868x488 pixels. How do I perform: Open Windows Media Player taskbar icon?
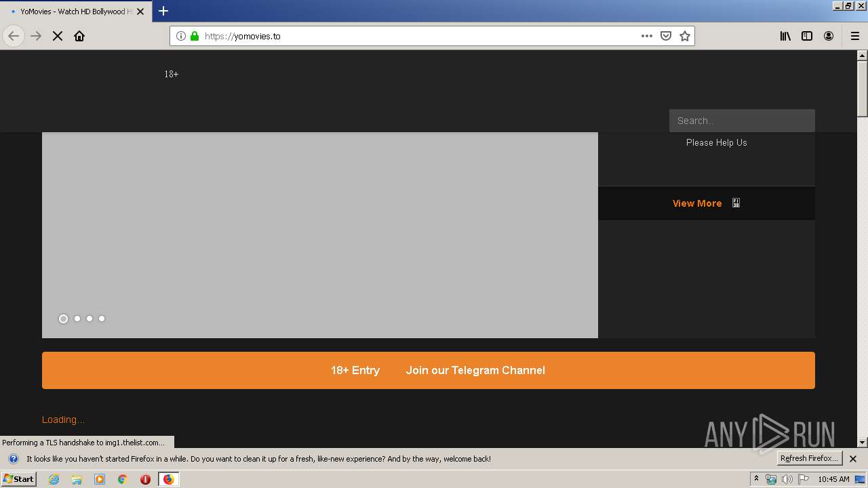[x=100, y=479]
